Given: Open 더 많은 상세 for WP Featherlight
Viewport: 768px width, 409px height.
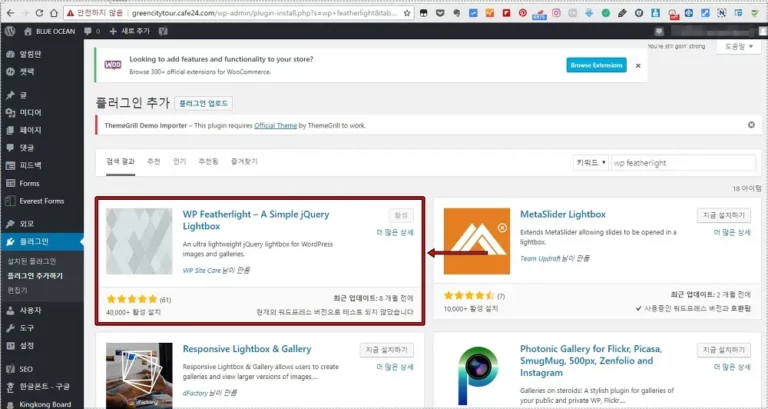Looking at the screenshot, I should pyautogui.click(x=394, y=232).
